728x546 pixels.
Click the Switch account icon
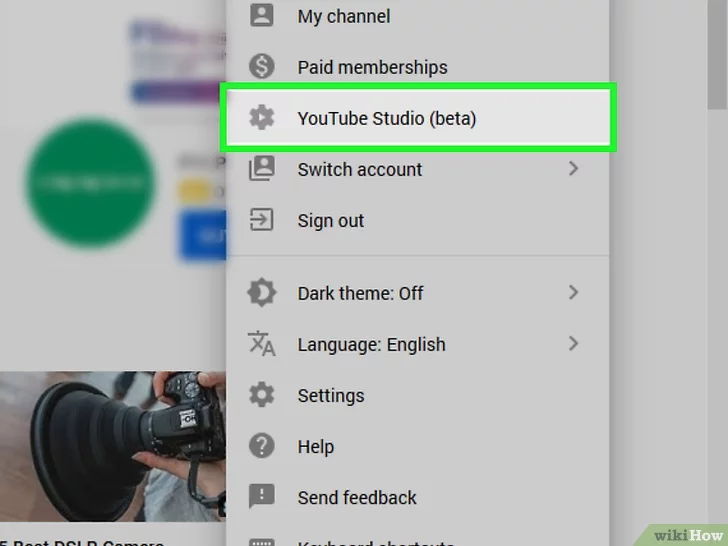(261, 169)
